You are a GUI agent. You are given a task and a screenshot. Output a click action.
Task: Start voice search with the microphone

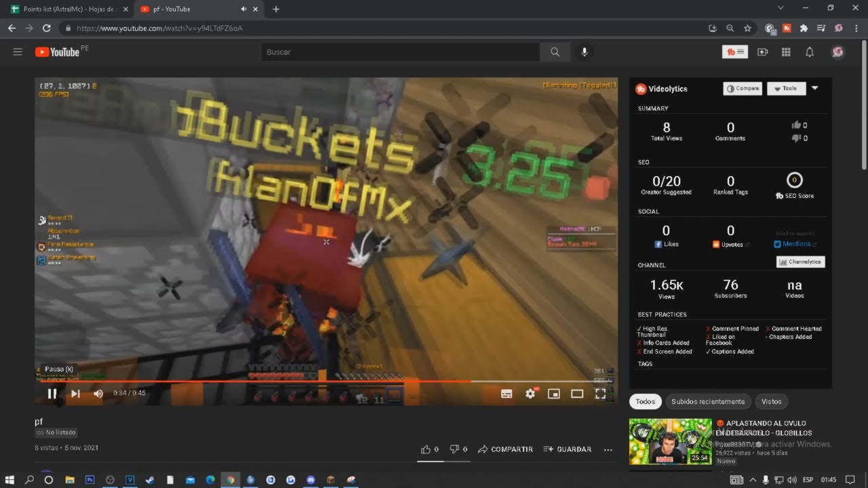tap(584, 52)
